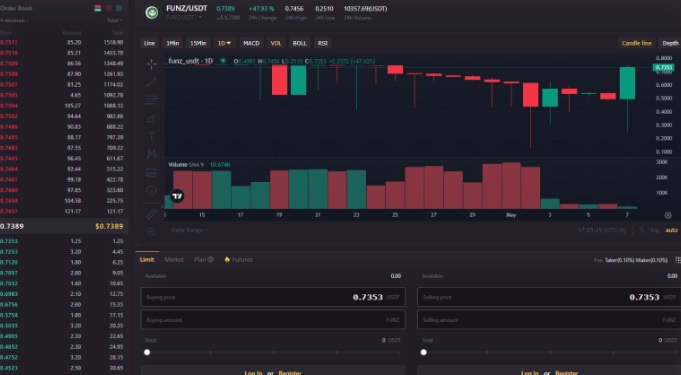Switch to Candle line view
Viewport: 681px width, 375px height.
pos(636,43)
